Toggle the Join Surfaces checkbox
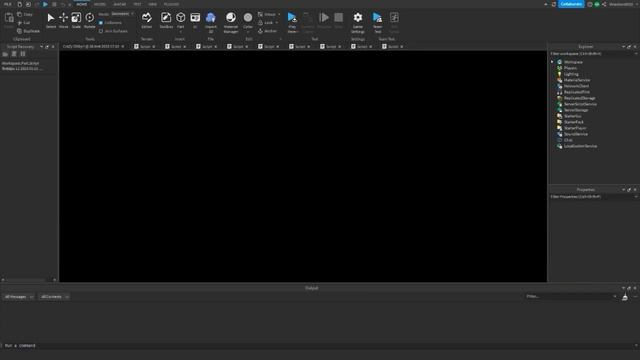Screen dimensions: 640x360 101,31
